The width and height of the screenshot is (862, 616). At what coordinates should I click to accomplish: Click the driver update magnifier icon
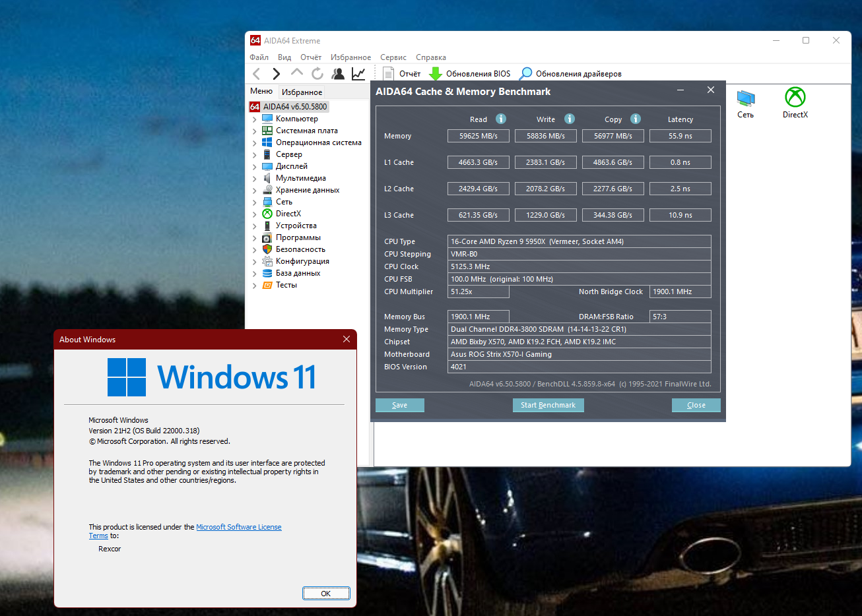coord(525,74)
